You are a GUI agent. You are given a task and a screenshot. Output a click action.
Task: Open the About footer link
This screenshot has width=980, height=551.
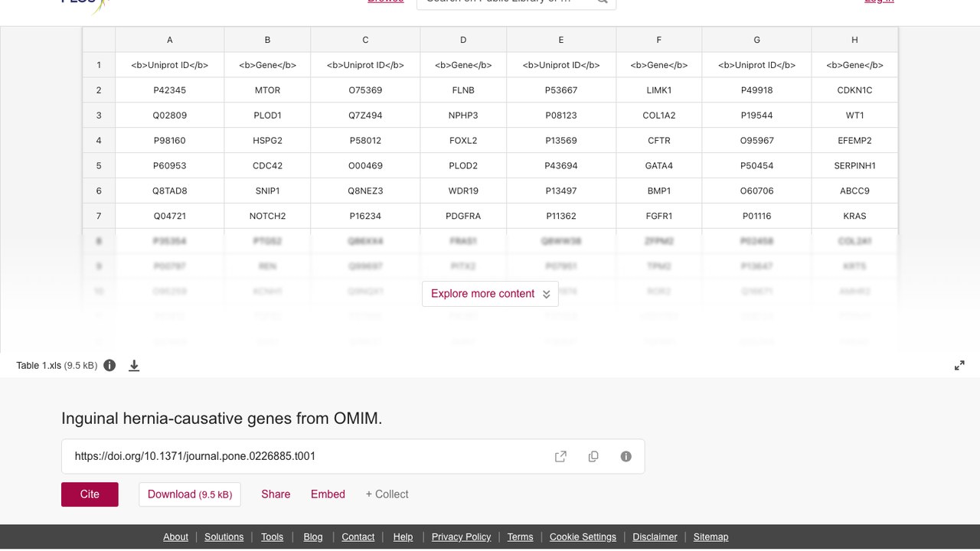[x=175, y=537]
